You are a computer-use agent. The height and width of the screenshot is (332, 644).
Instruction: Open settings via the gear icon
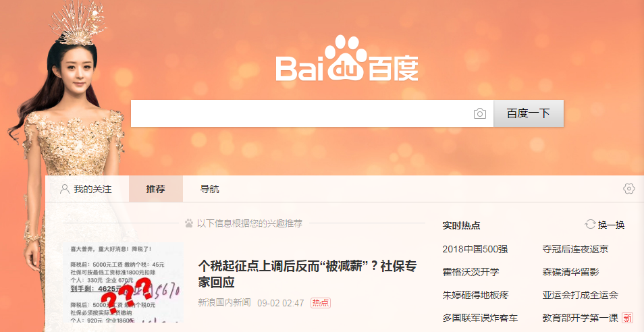tap(628, 189)
